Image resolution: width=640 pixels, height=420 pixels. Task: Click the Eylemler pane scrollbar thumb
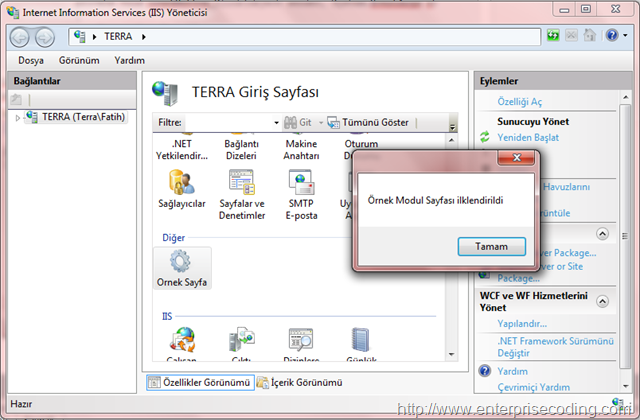(x=625, y=236)
